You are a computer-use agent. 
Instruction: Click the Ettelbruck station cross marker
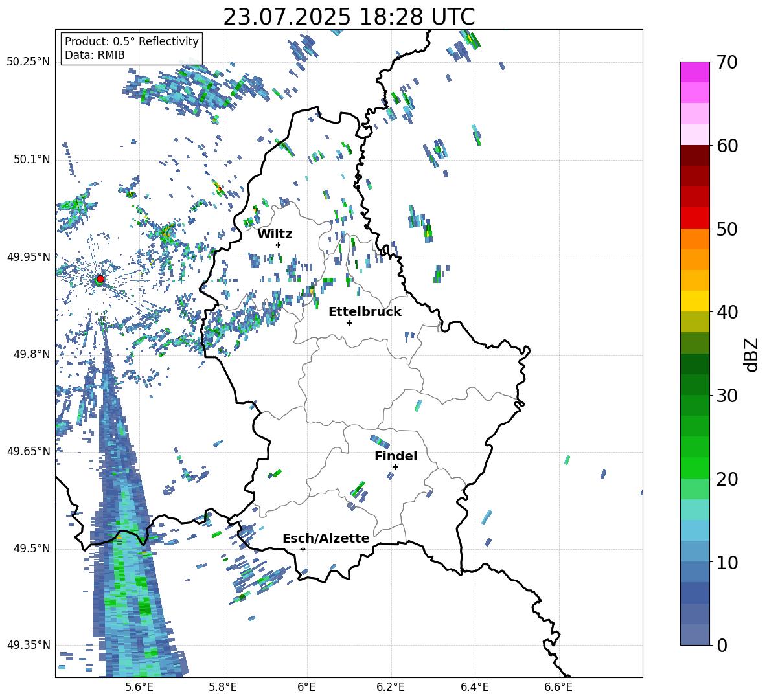(x=349, y=322)
